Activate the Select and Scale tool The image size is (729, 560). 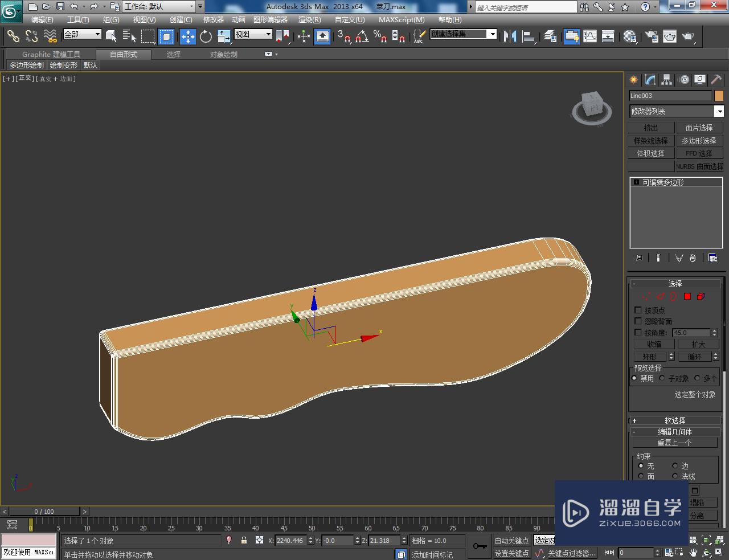click(224, 36)
